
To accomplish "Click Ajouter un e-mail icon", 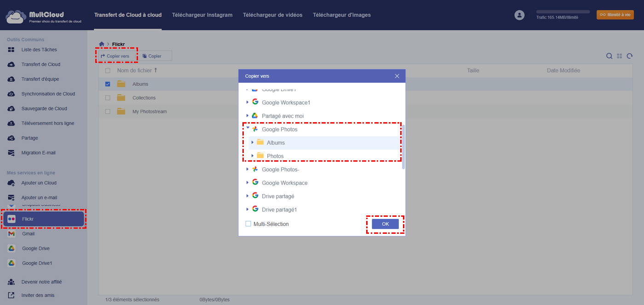I will (x=11, y=198).
